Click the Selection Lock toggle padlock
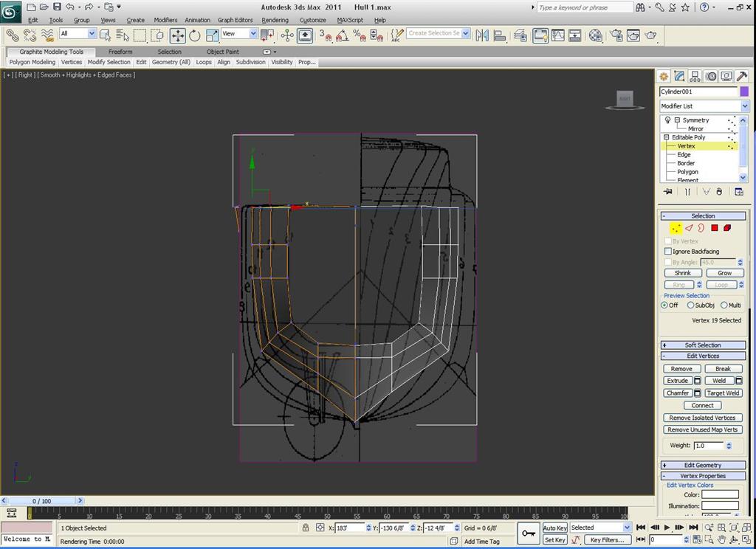Image resolution: width=756 pixels, height=549 pixels. click(305, 528)
